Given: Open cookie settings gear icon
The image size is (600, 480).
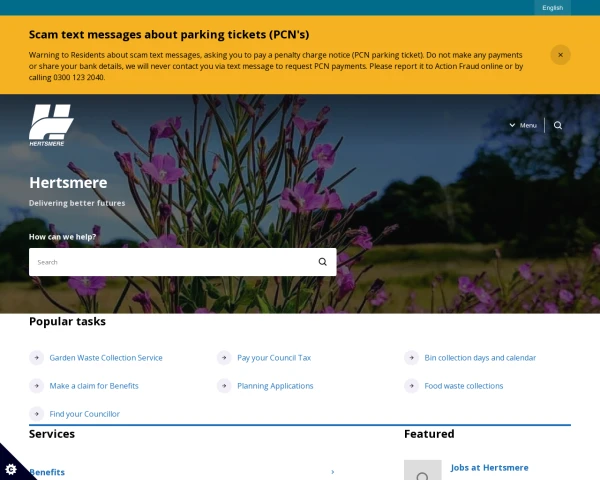Looking at the screenshot, I should tap(11, 469).
